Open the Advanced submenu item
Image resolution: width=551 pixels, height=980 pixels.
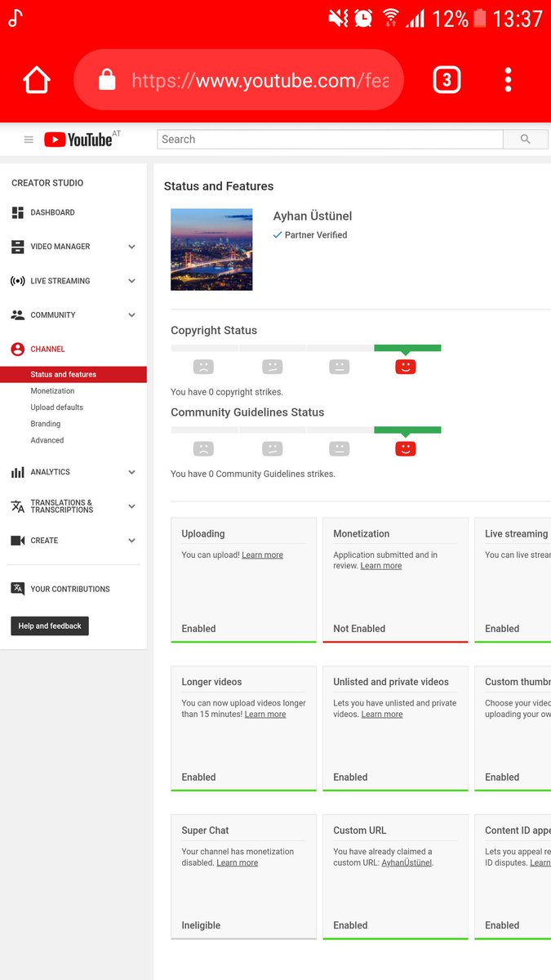[x=47, y=440]
